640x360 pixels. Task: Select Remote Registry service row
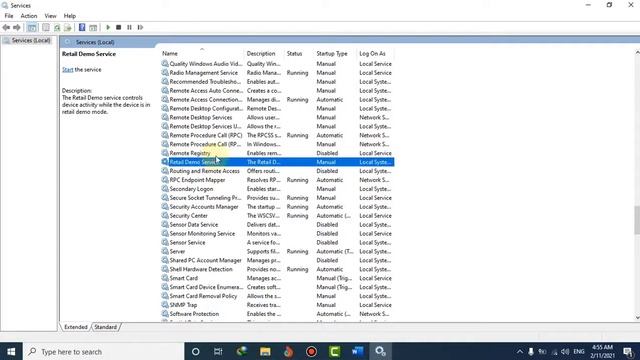[278, 153]
